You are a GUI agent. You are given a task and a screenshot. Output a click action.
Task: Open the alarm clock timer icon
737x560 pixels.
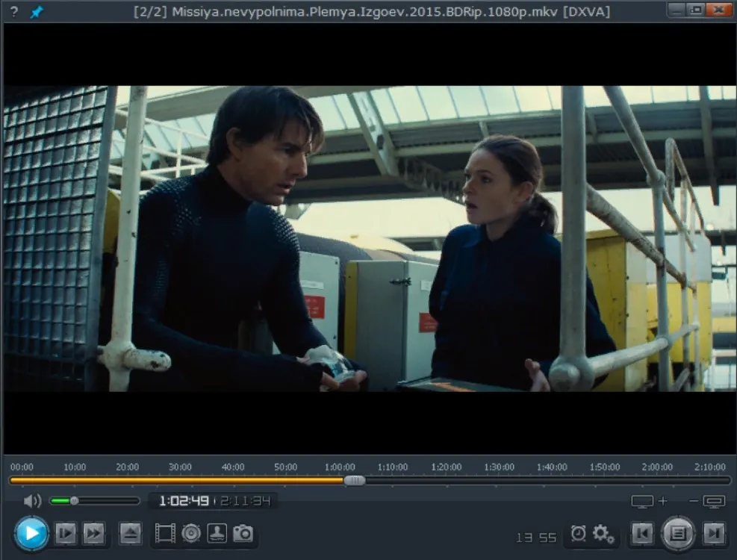coord(578,533)
